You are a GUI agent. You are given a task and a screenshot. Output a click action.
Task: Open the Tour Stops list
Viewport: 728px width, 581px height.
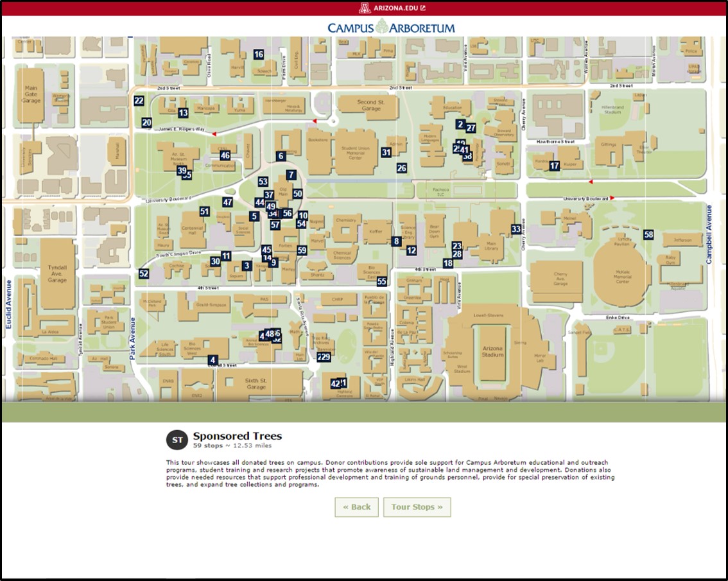(x=417, y=507)
